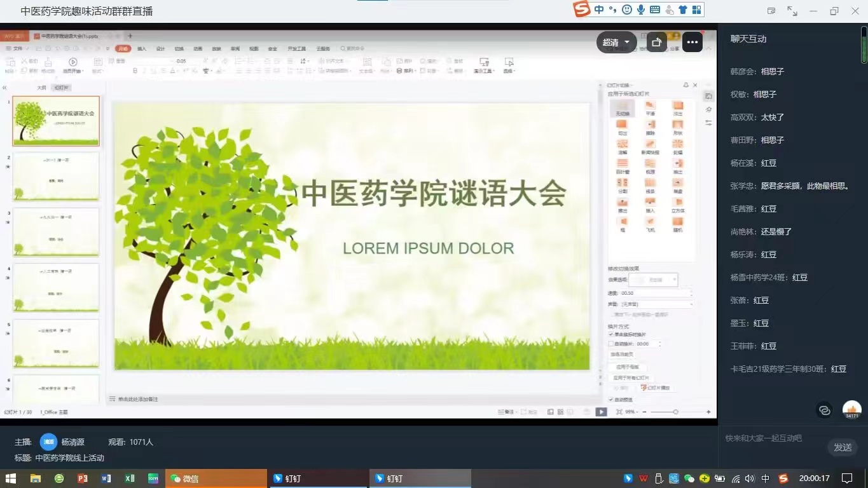
Task: Click the Sogou microphone voice input icon
Action: coord(641,10)
